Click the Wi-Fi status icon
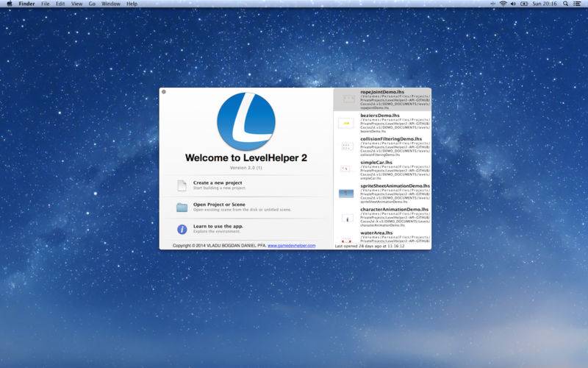Image resolution: width=588 pixels, height=368 pixels. click(x=503, y=4)
